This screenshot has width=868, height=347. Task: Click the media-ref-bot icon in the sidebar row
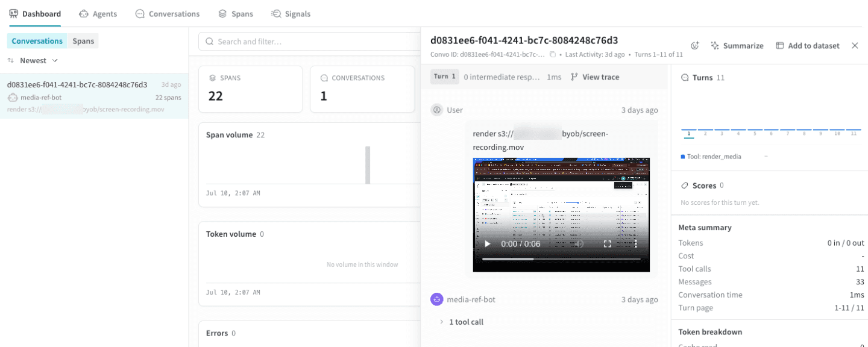click(x=13, y=98)
